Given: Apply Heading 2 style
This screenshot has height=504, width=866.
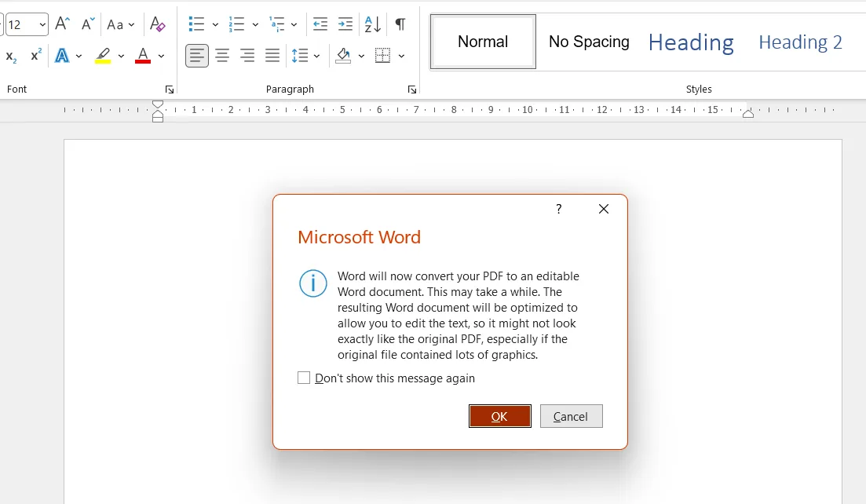Looking at the screenshot, I should 800,42.
